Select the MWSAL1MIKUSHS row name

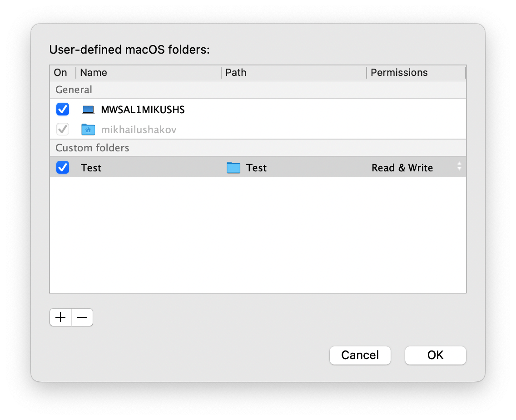pos(143,110)
